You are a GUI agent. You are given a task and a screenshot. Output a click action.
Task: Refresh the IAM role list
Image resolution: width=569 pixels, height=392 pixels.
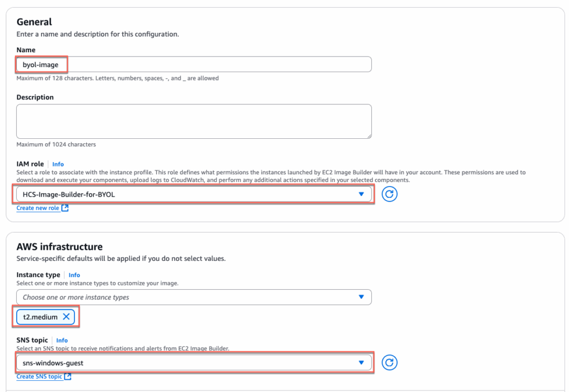coord(390,194)
